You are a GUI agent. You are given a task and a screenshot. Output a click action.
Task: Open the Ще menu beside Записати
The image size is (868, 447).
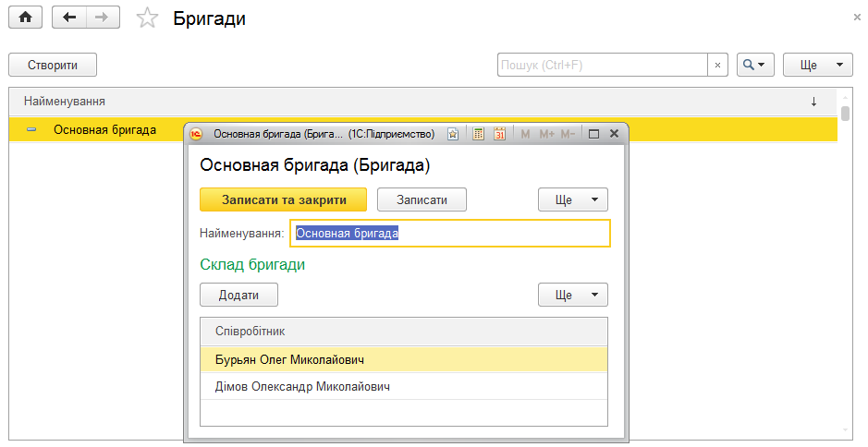573,199
